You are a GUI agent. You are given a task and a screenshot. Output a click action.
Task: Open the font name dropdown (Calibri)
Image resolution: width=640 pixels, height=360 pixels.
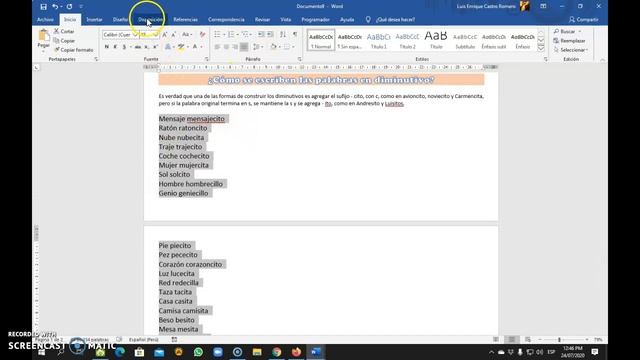pos(135,35)
